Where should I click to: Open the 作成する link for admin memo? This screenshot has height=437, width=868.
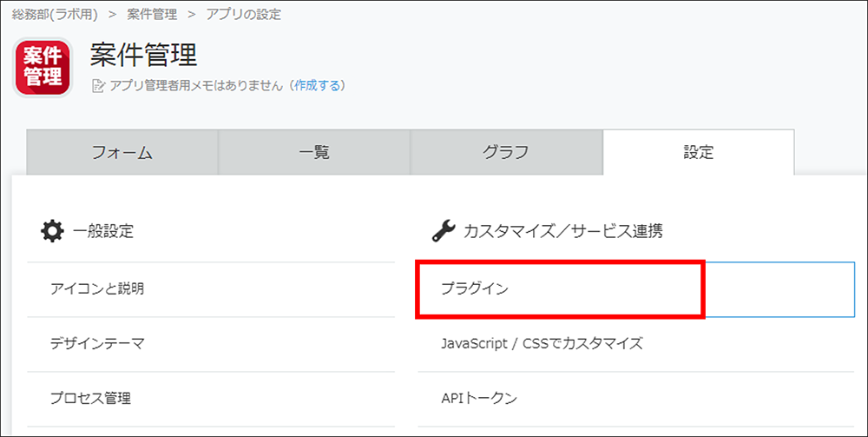[x=317, y=85]
